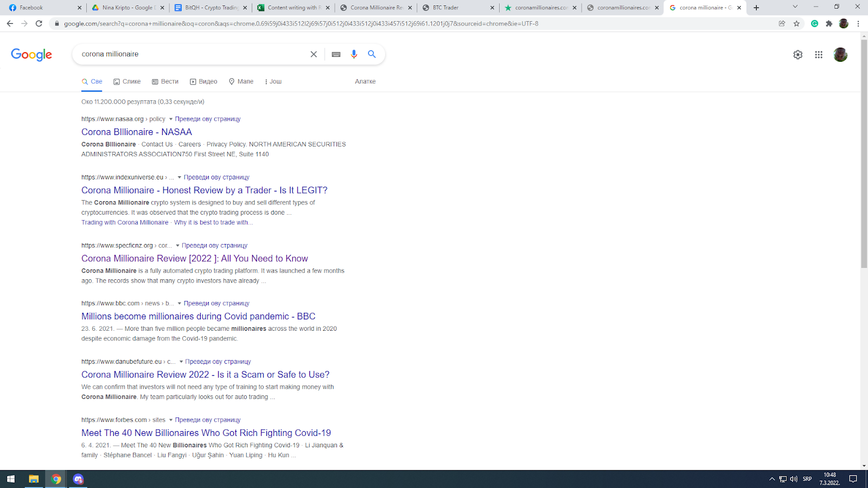This screenshot has width=868, height=488.
Task: Clear the search box text
Action: point(314,54)
